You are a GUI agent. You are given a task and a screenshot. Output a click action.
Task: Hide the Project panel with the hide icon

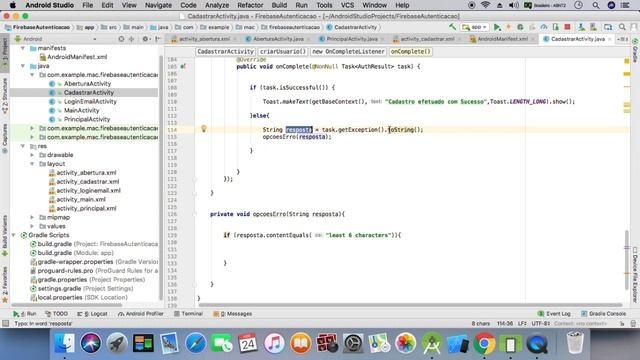(158, 39)
